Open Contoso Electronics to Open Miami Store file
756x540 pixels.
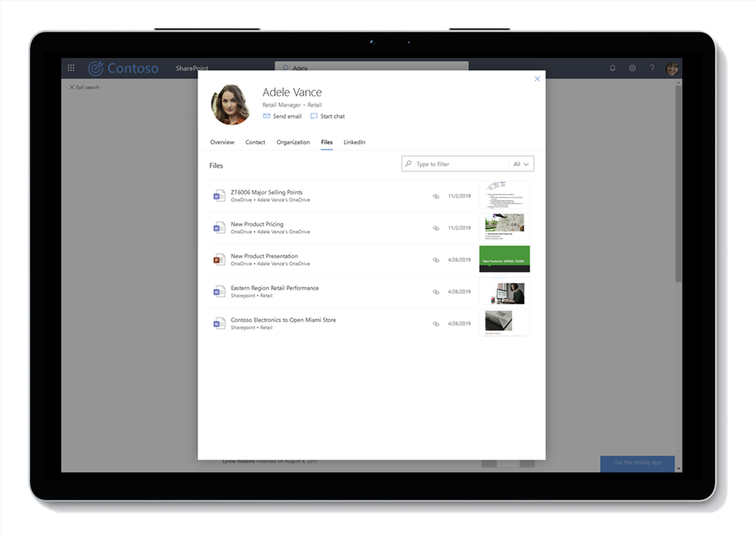[x=284, y=320]
